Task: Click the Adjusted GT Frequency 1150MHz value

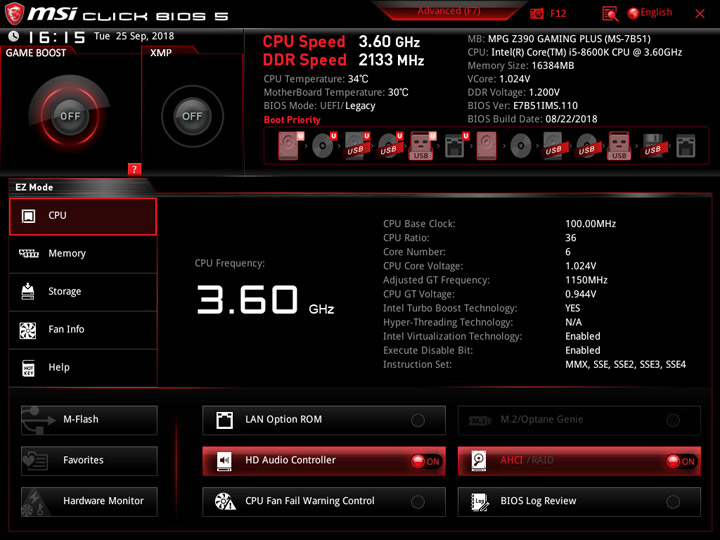Action: (x=586, y=280)
